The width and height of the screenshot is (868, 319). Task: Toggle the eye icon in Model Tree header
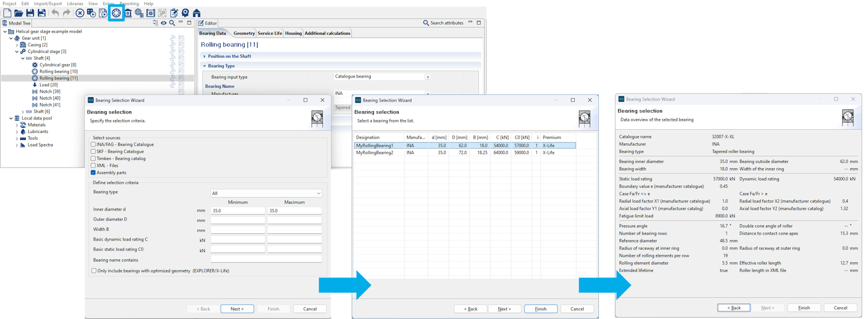[164, 23]
